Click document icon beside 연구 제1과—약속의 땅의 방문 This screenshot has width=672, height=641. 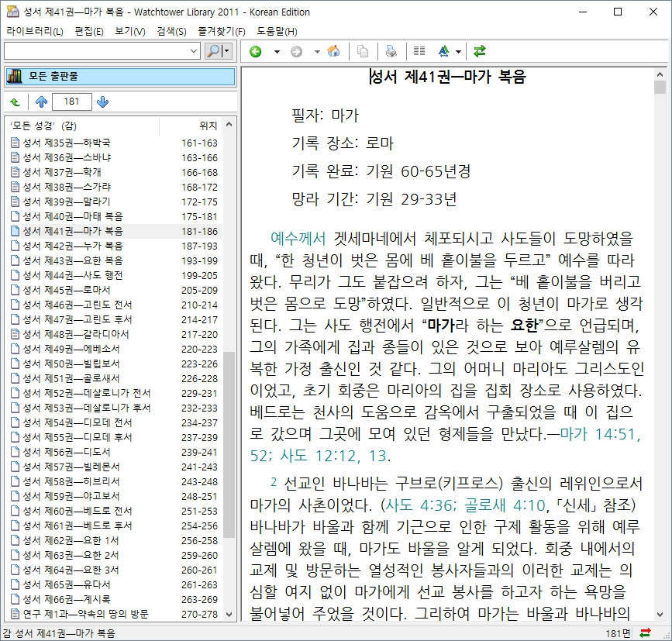coord(15,614)
